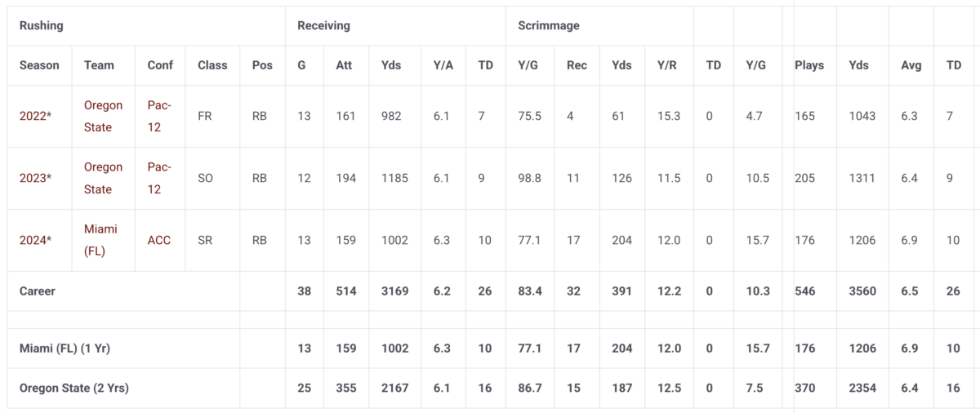980x413 pixels.
Task: Sort by the Plays column header
Action: (x=809, y=65)
